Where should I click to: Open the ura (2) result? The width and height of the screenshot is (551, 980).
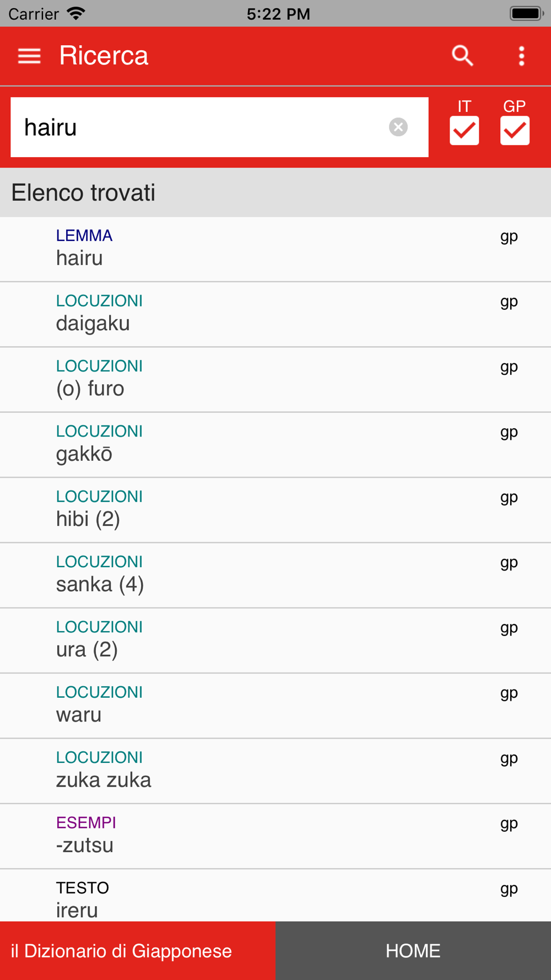(275, 640)
